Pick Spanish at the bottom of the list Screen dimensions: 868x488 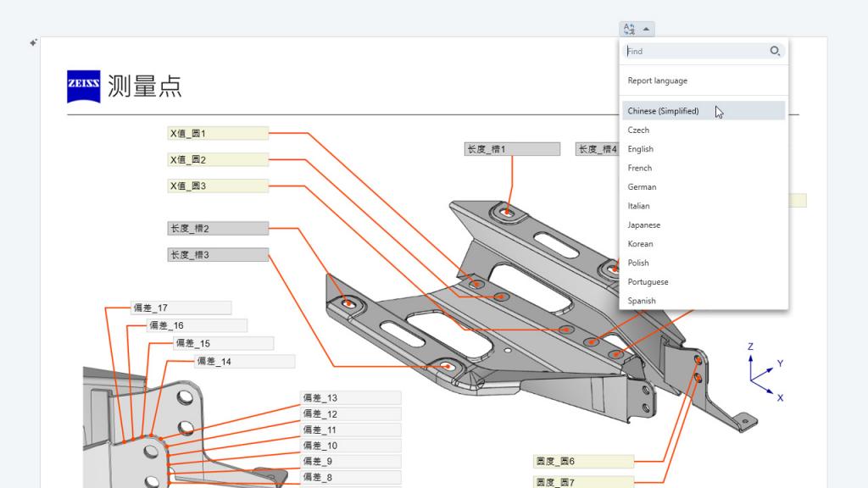[642, 300]
